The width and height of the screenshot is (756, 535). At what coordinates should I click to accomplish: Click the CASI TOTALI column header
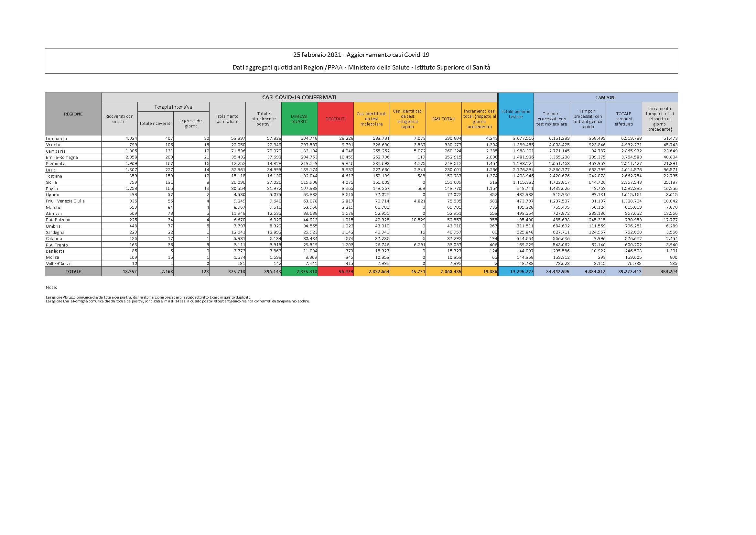(x=443, y=119)
